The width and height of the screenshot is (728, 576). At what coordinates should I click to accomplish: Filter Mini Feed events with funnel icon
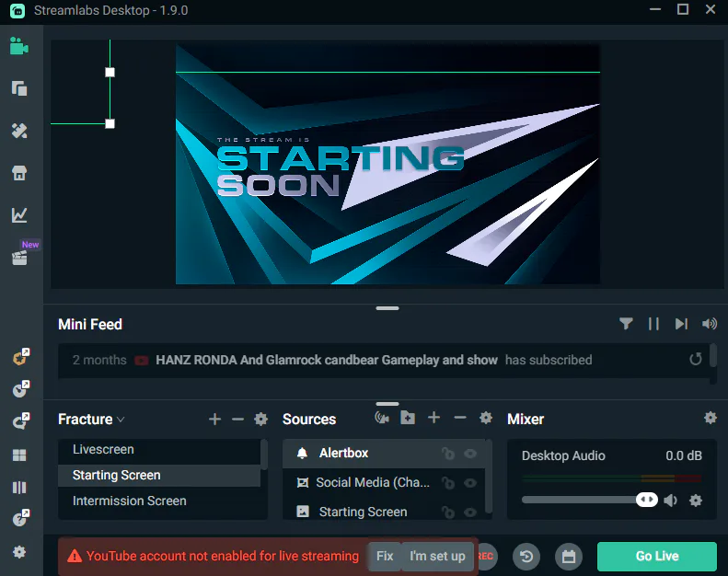[x=626, y=324]
